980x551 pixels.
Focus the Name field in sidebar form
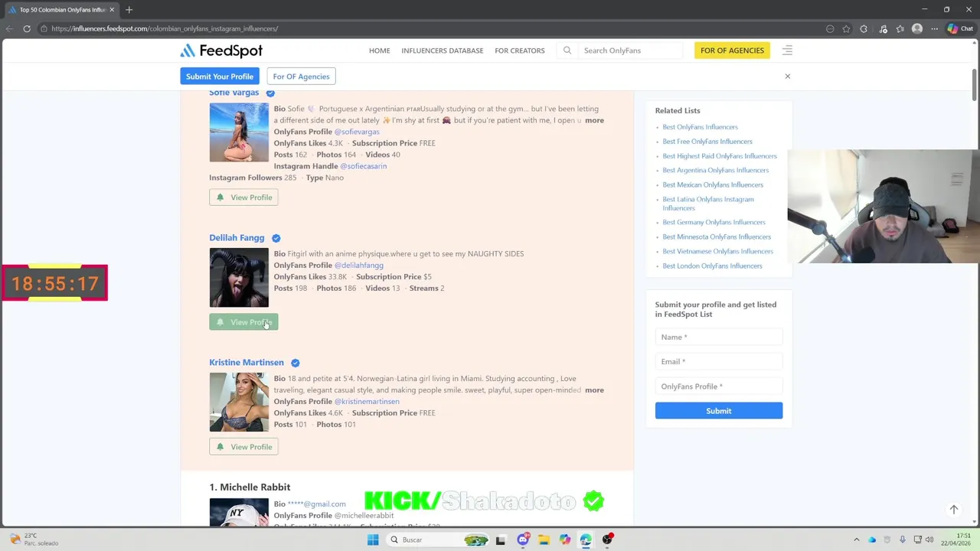(x=718, y=337)
